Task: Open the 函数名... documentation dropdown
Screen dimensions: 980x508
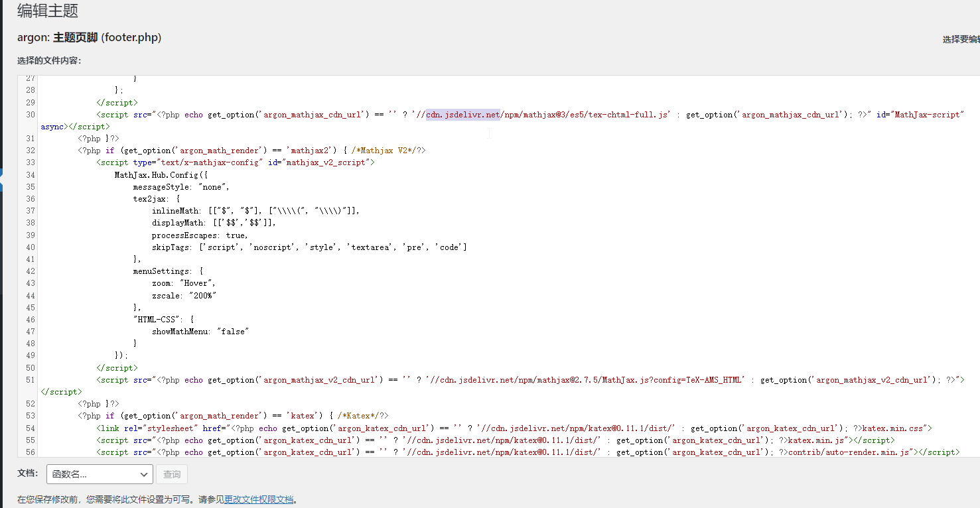Action: pos(100,474)
